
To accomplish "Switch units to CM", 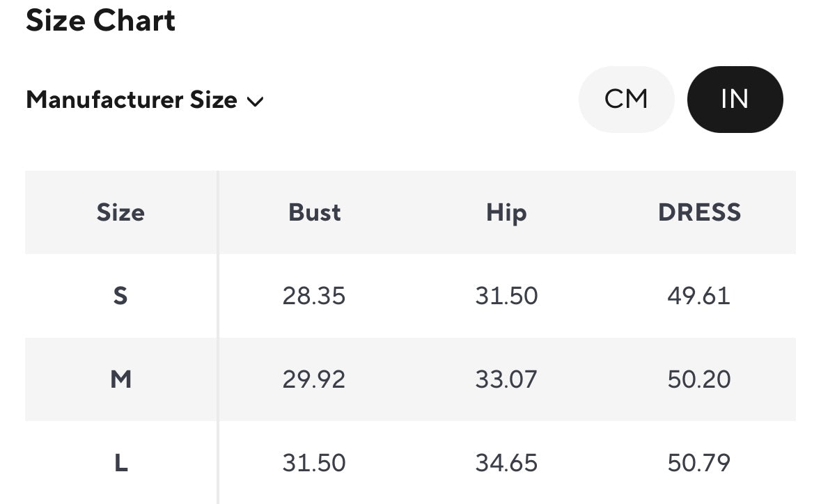I will [626, 100].
